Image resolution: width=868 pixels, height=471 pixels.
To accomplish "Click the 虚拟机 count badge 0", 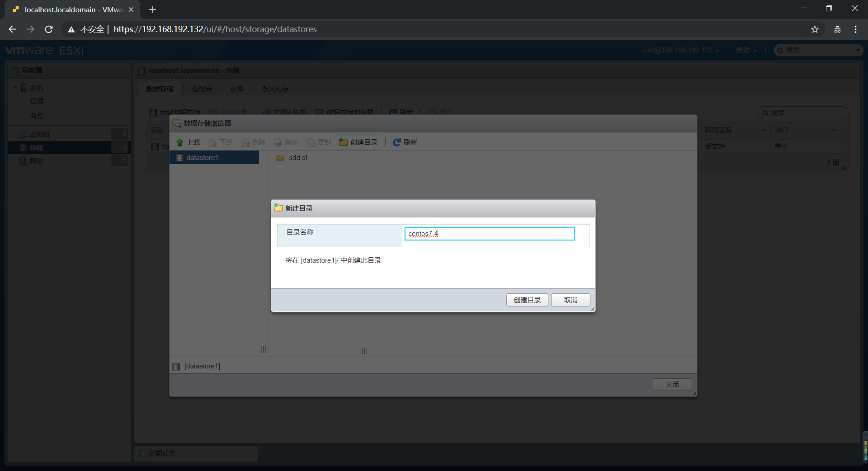I will click(x=120, y=134).
